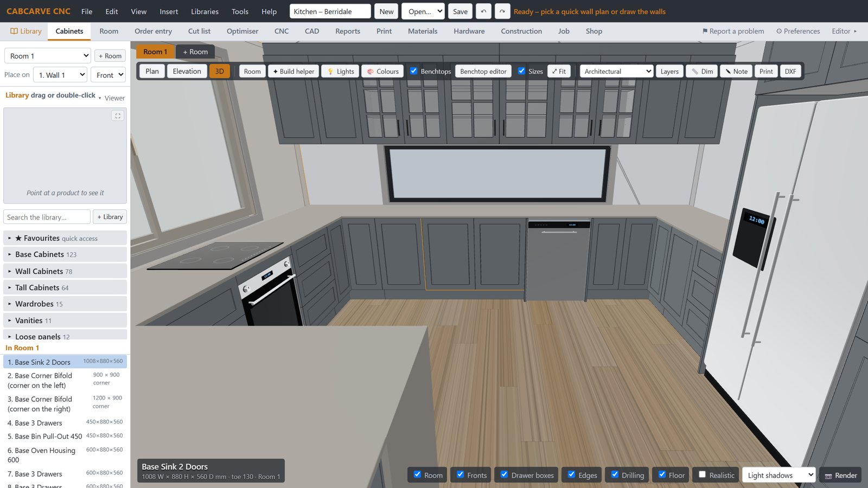
Task: Click the Render button
Action: pos(840,475)
